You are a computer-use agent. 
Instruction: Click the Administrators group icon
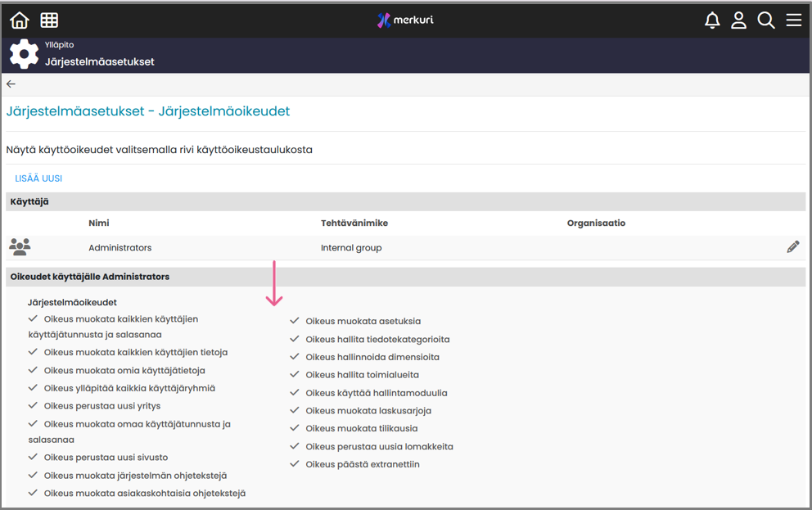(x=20, y=246)
